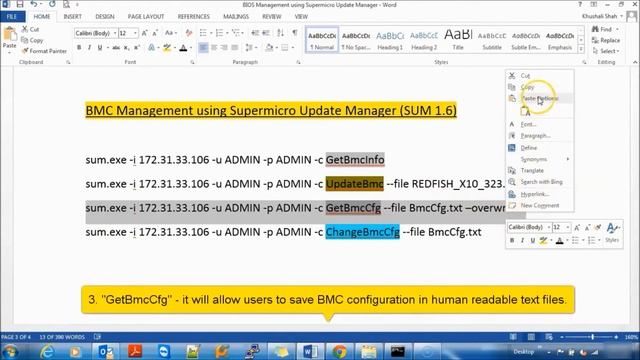Choose the Keep Text Only paste option icon
This screenshot has width=640, height=360.
[525, 111]
